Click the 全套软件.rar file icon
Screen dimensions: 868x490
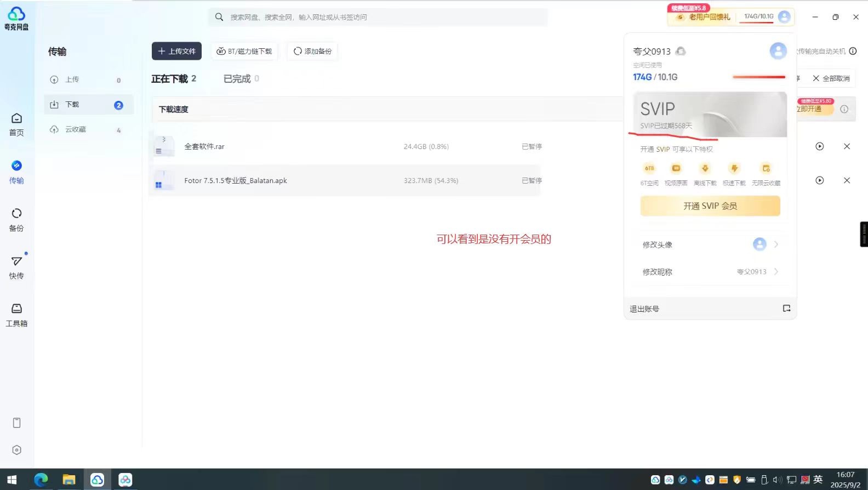(164, 146)
